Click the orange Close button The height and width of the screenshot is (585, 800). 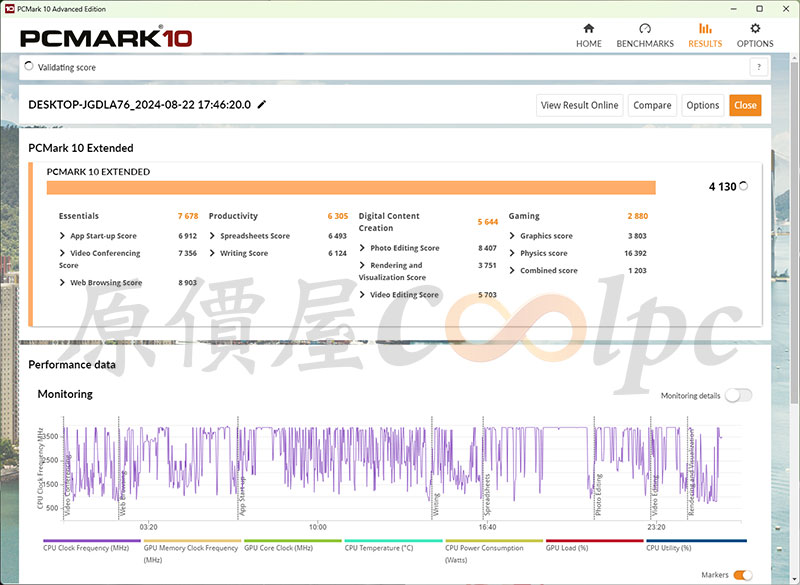click(745, 105)
